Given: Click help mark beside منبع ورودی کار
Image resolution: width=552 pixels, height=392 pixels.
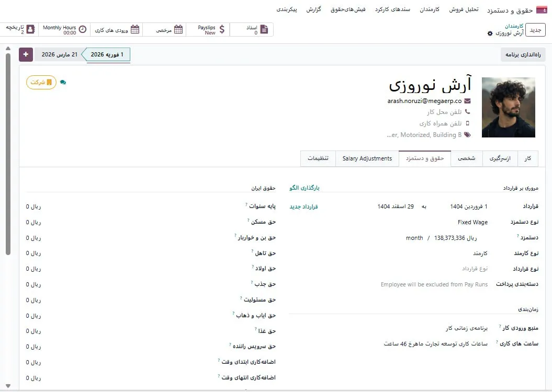Looking at the screenshot, I should click(x=500, y=326).
